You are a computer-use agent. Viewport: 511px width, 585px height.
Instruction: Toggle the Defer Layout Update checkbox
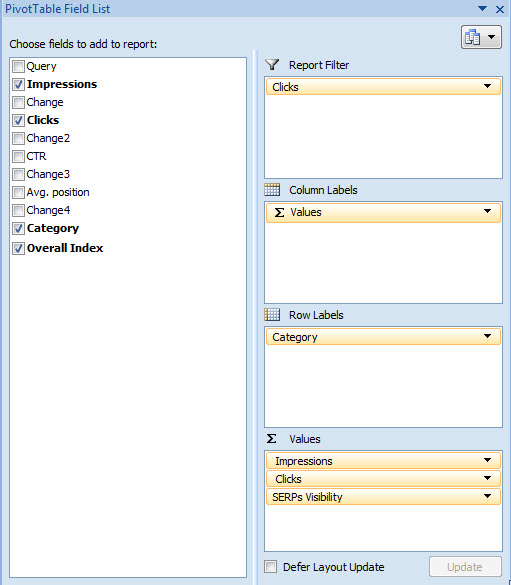click(x=271, y=566)
